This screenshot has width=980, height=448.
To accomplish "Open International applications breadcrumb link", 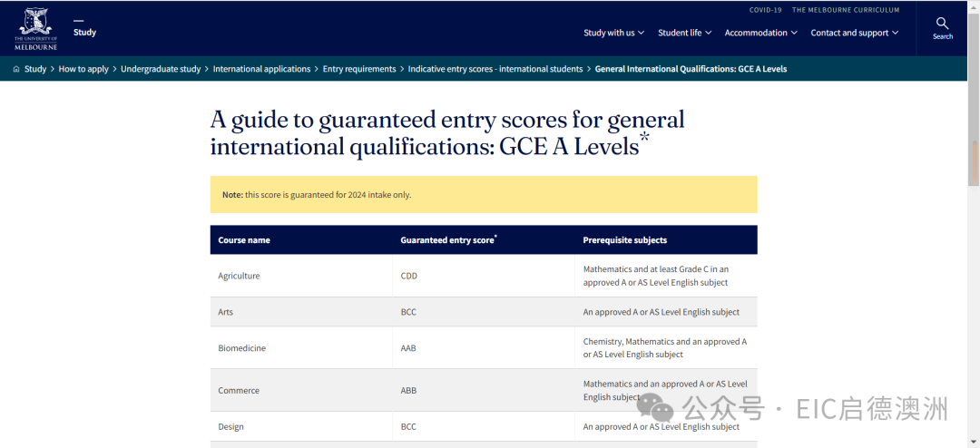I will click(x=261, y=69).
